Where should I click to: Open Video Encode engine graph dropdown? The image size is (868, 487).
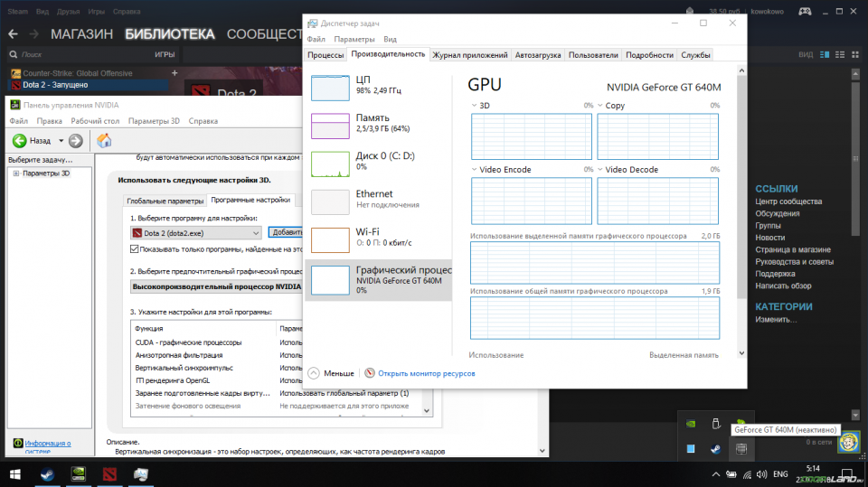click(475, 170)
